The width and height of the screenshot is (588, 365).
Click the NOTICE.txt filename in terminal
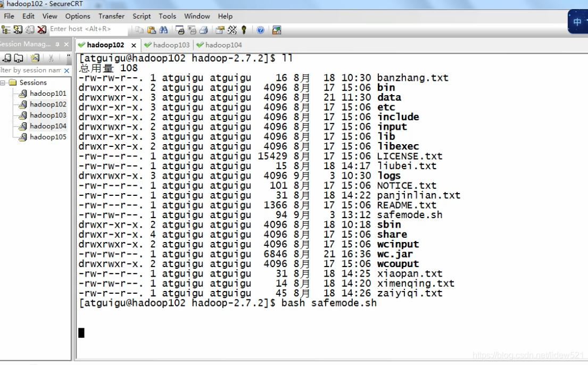(407, 185)
